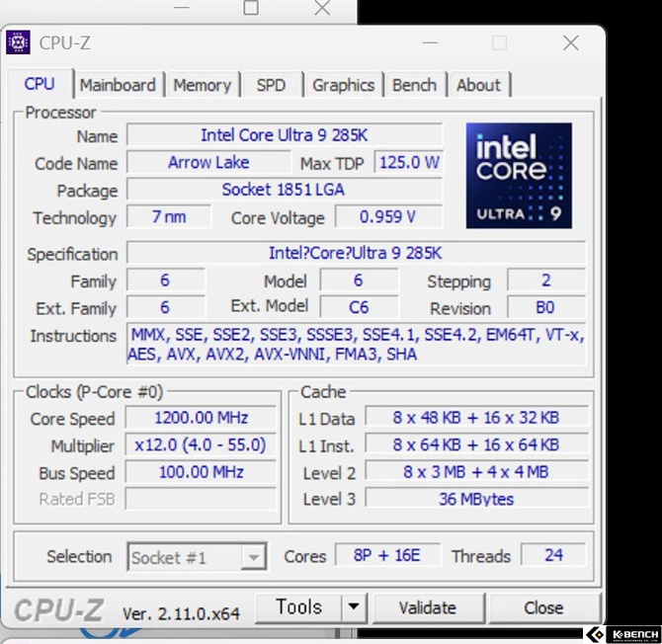Click the 8P + 16E cores value
This screenshot has height=644, width=662.
point(387,555)
